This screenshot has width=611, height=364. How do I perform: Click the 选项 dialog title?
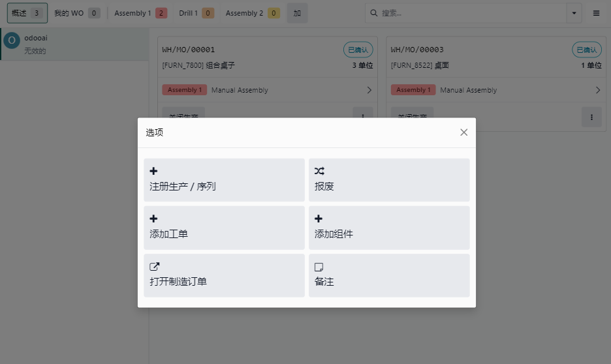[155, 132]
